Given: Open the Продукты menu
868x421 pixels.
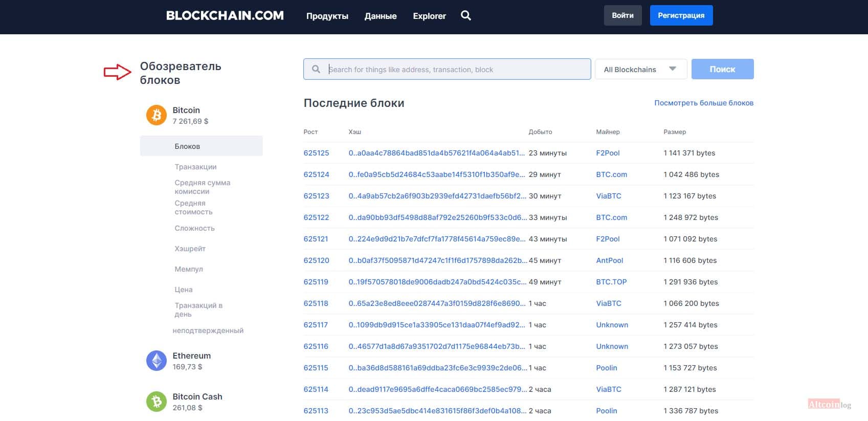Looking at the screenshot, I should (327, 16).
